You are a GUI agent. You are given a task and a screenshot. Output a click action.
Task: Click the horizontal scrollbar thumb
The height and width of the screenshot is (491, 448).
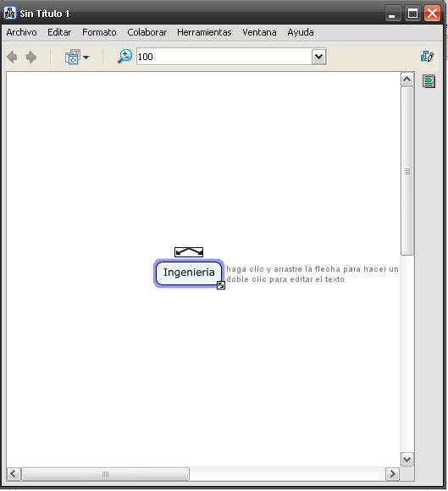[106, 474]
